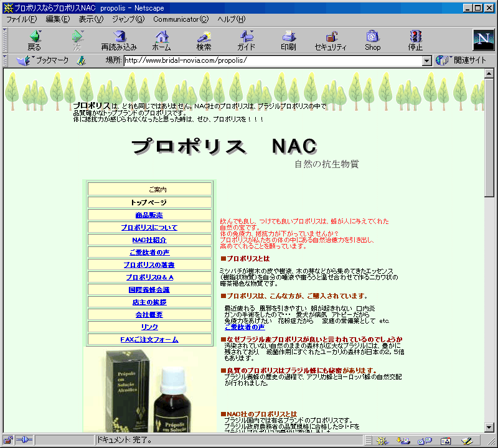Image resolution: width=498 pixels, height=448 pixels.
Task: Open Composer from component bar
Action: [x=467, y=441]
